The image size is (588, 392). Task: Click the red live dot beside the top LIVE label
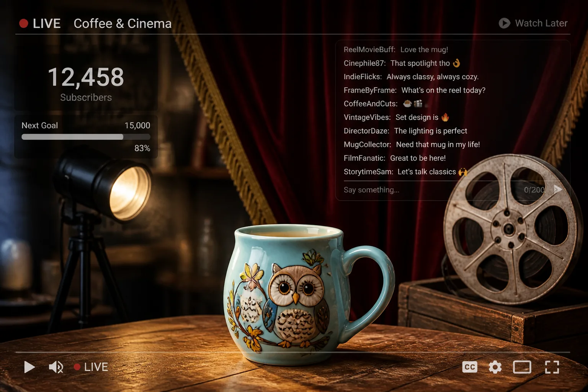point(24,24)
